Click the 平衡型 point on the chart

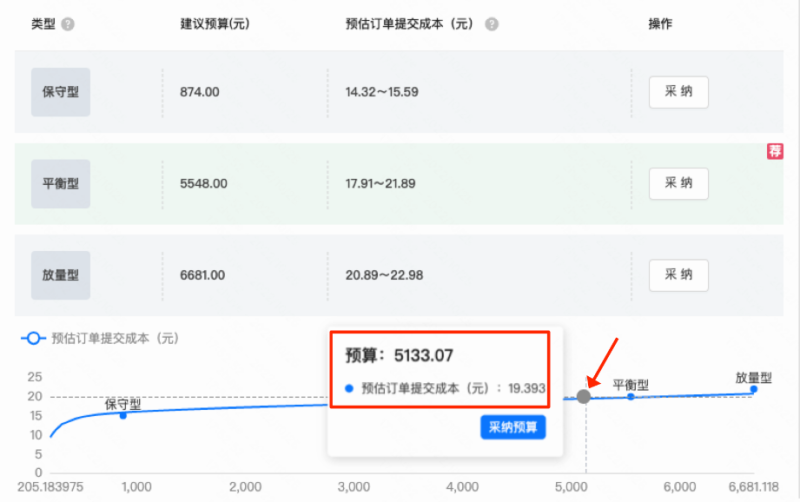631,396
